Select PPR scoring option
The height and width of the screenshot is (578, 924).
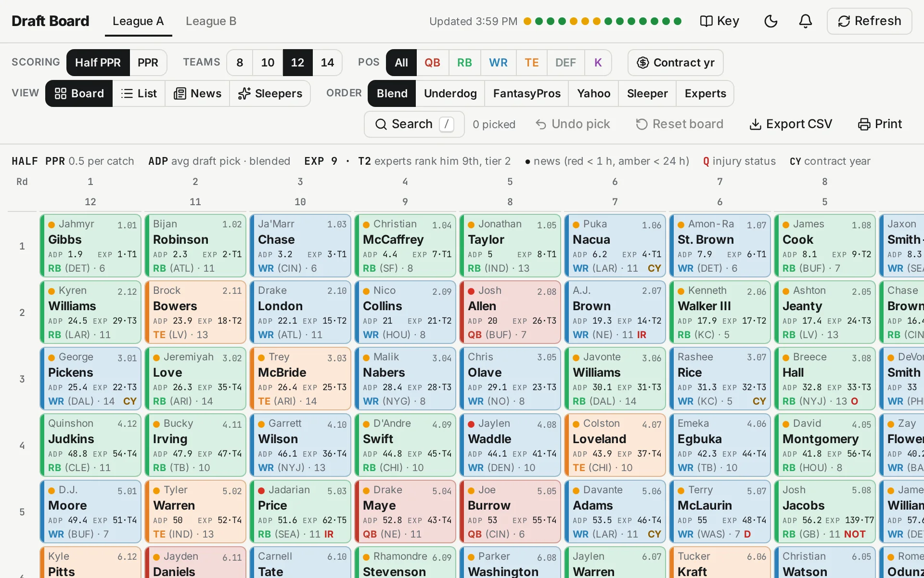tap(148, 63)
